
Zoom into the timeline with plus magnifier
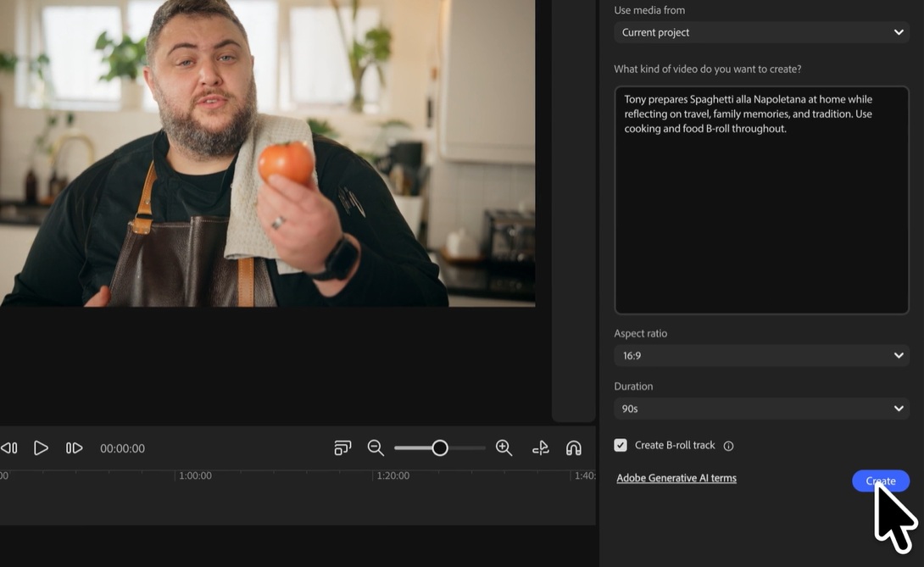[x=504, y=447]
